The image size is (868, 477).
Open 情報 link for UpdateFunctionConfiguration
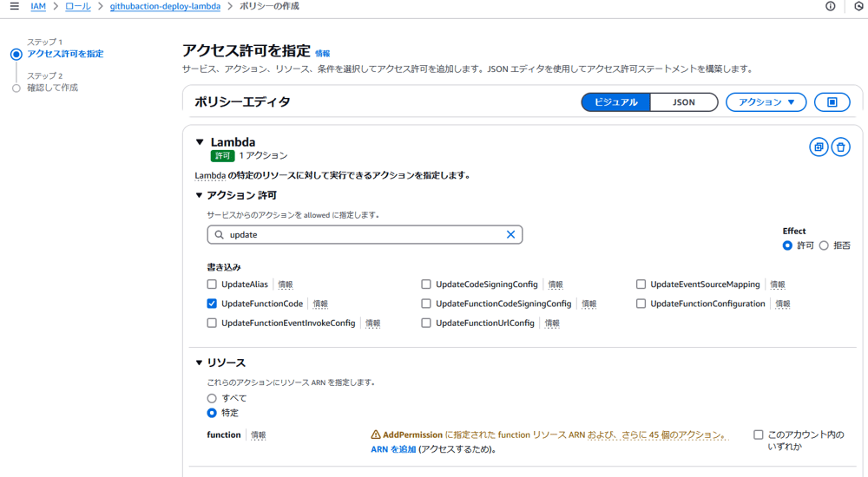(783, 304)
